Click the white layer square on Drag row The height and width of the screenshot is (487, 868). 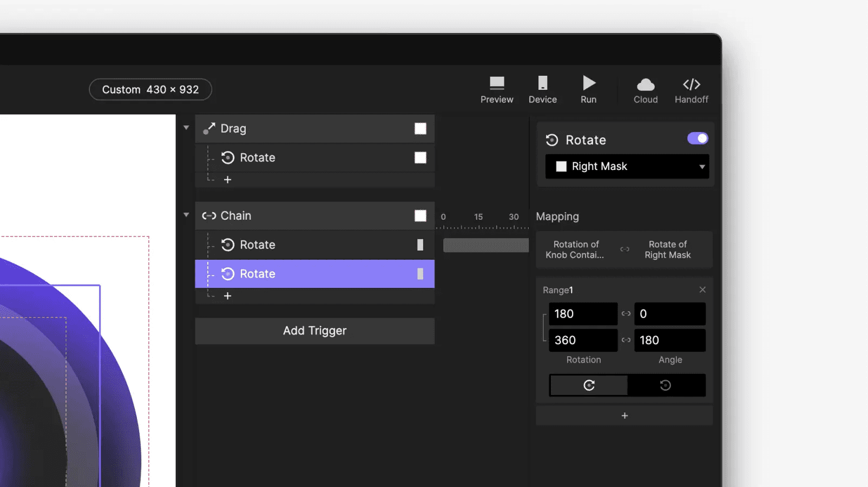tap(420, 129)
